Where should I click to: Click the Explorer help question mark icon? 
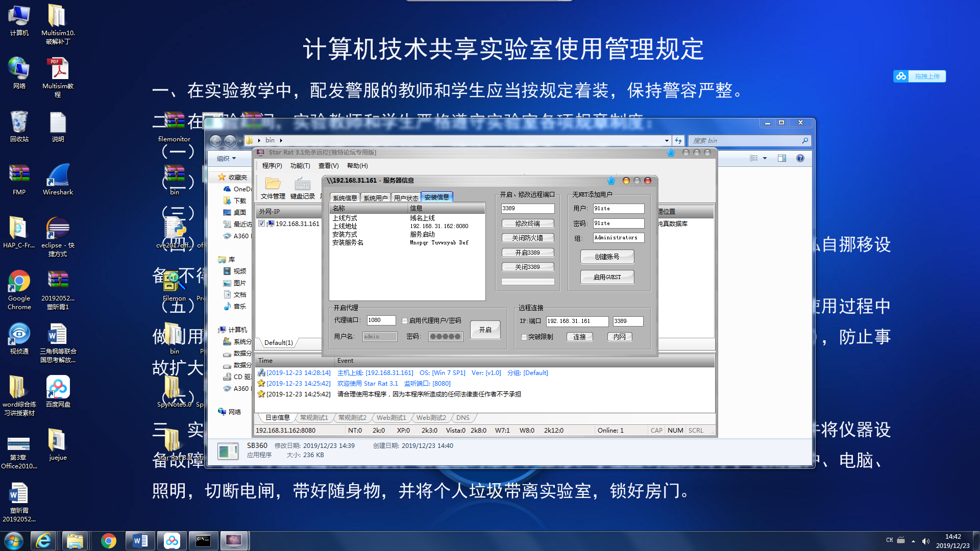800,158
